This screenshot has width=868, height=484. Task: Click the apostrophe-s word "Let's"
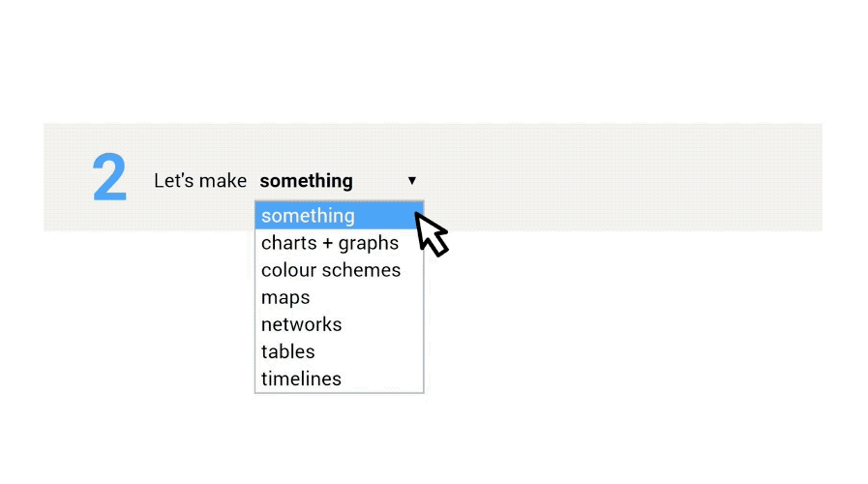(173, 180)
